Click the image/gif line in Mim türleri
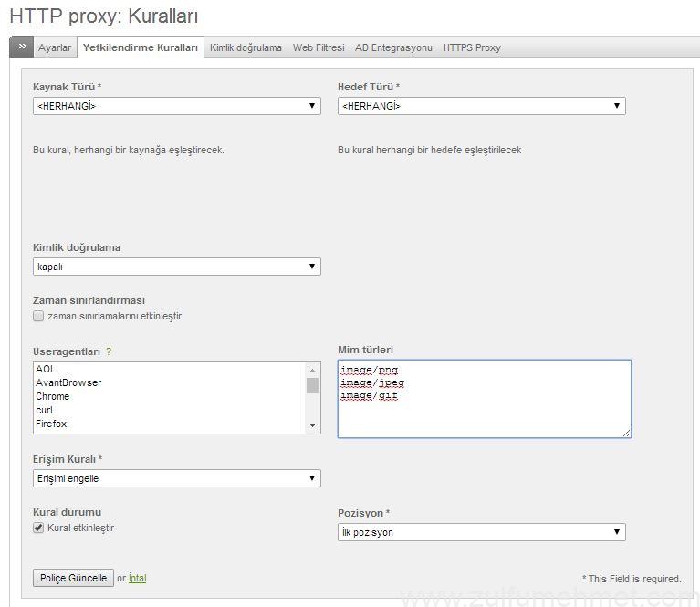 pyautogui.click(x=370, y=396)
